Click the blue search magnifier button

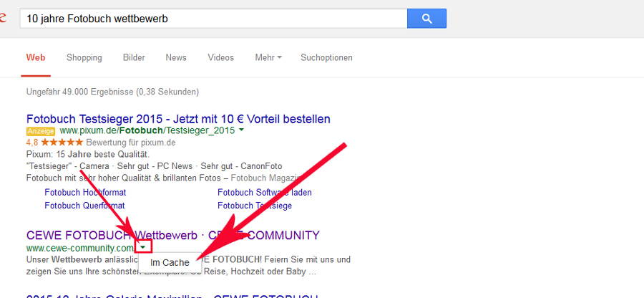(x=426, y=19)
